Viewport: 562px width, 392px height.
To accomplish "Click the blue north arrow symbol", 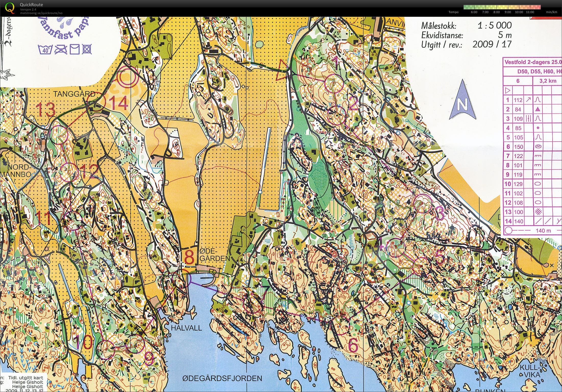I will pos(462,100).
